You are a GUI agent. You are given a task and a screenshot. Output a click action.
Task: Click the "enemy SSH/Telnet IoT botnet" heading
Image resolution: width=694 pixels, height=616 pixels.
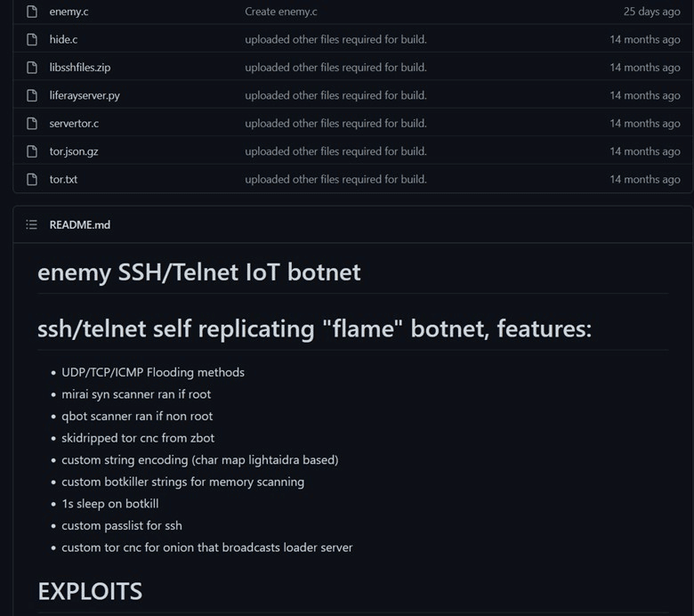coord(199,272)
